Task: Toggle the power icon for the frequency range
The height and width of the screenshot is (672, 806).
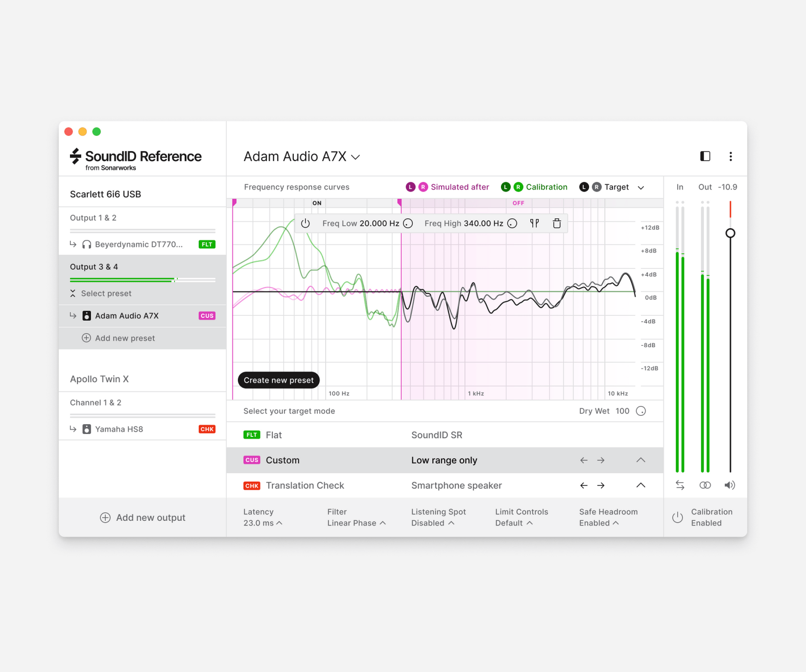Action: (306, 223)
